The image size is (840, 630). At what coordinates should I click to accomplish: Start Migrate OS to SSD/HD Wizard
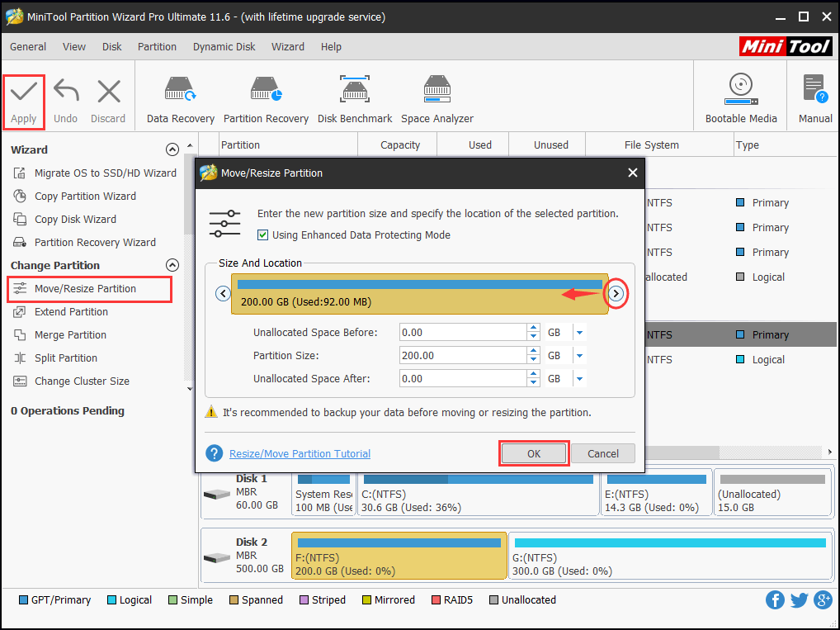point(94,173)
